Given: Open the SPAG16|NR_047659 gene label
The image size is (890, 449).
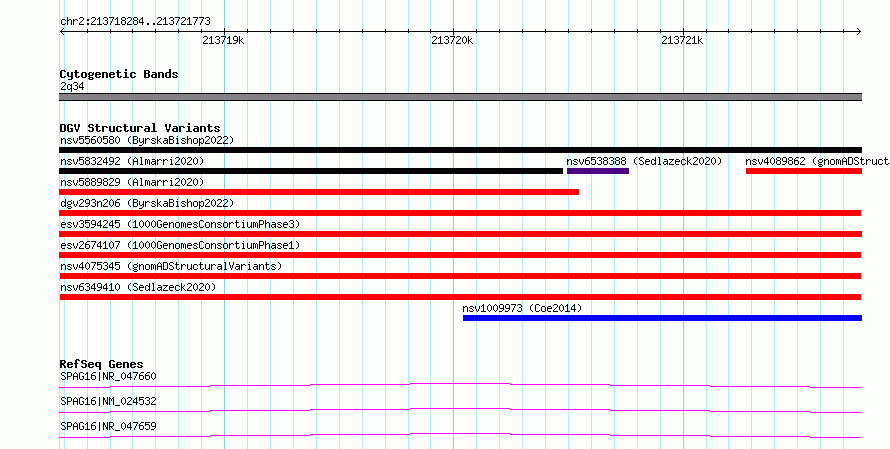Looking at the screenshot, I should (108, 426).
